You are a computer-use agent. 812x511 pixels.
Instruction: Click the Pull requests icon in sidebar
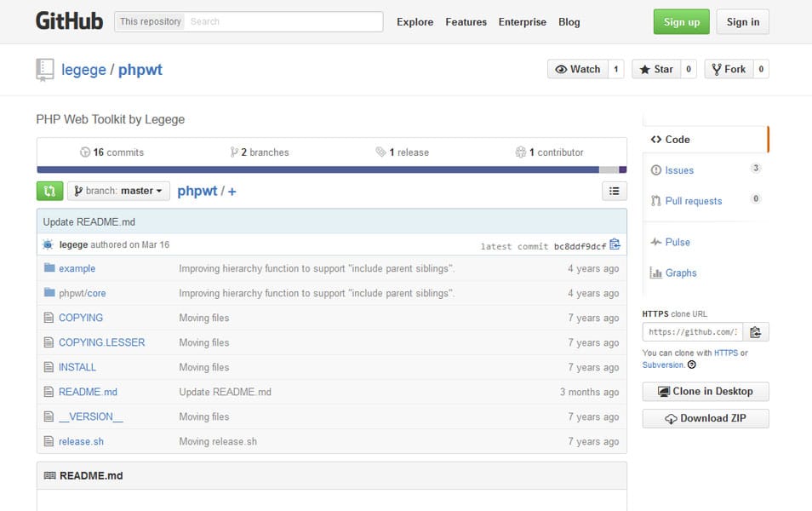click(x=656, y=200)
